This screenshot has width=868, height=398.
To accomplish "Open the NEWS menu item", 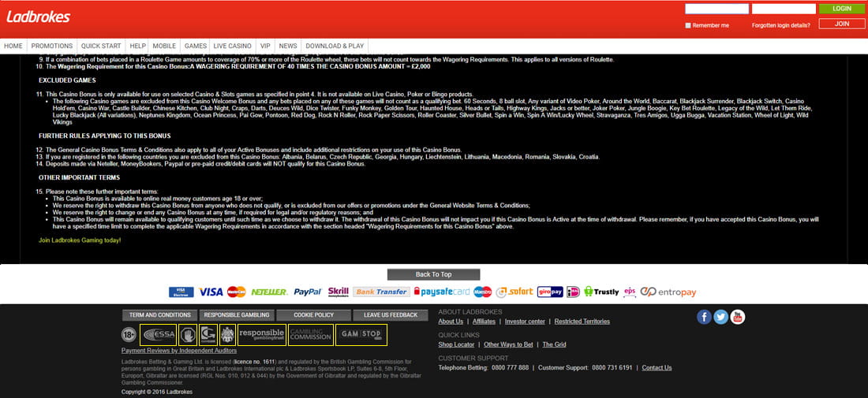I will pos(288,46).
